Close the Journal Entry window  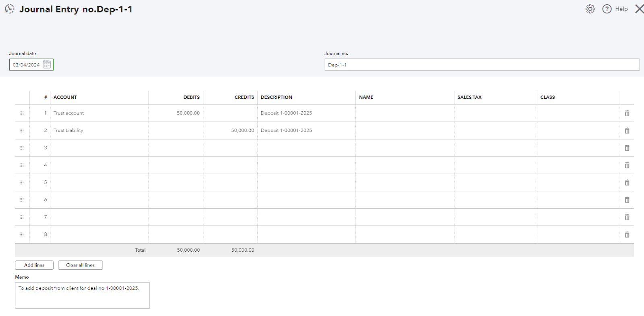pyautogui.click(x=639, y=9)
